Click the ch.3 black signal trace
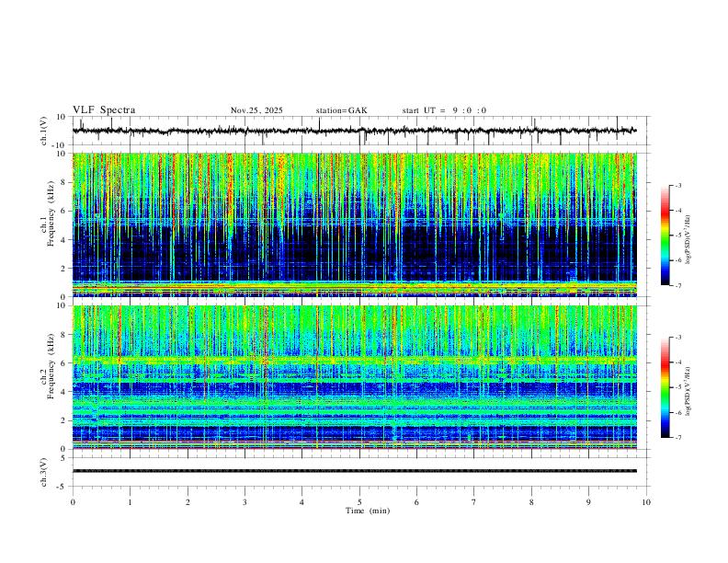Viewport: 728px width, 563px height. pyautogui.click(x=354, y=471)
